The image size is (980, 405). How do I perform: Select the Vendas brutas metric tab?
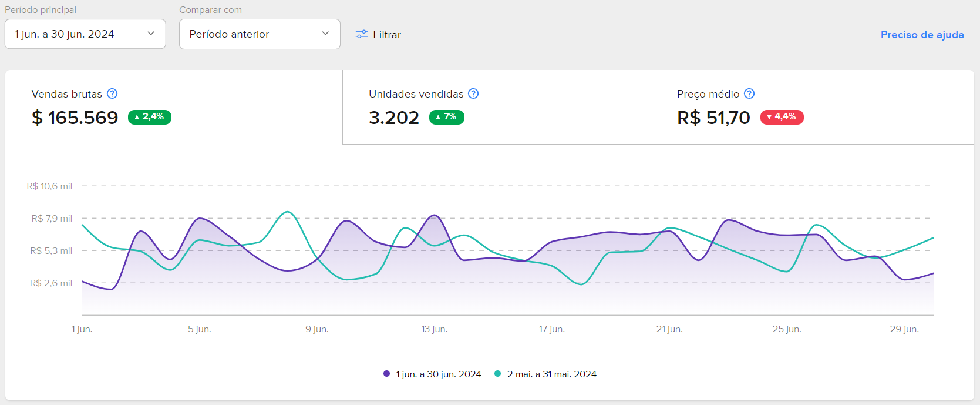[174, 107]
